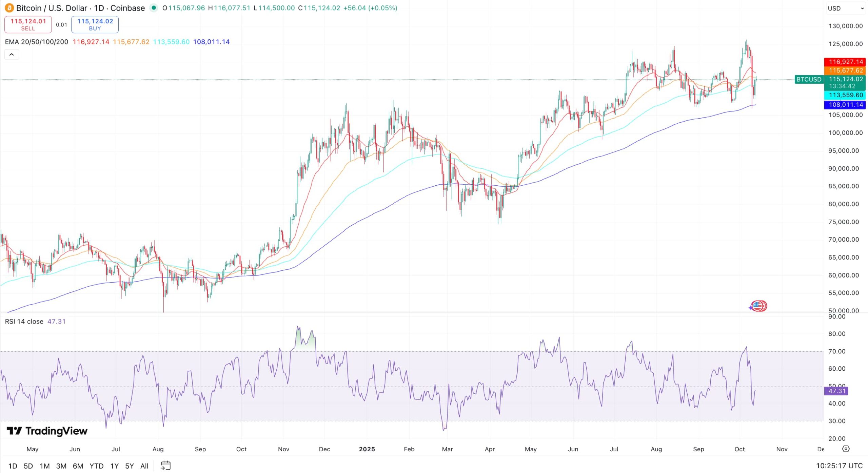This screenshot has width=868, height=473.
Task: Click the spread value 0.01
Action: [61, 25]
